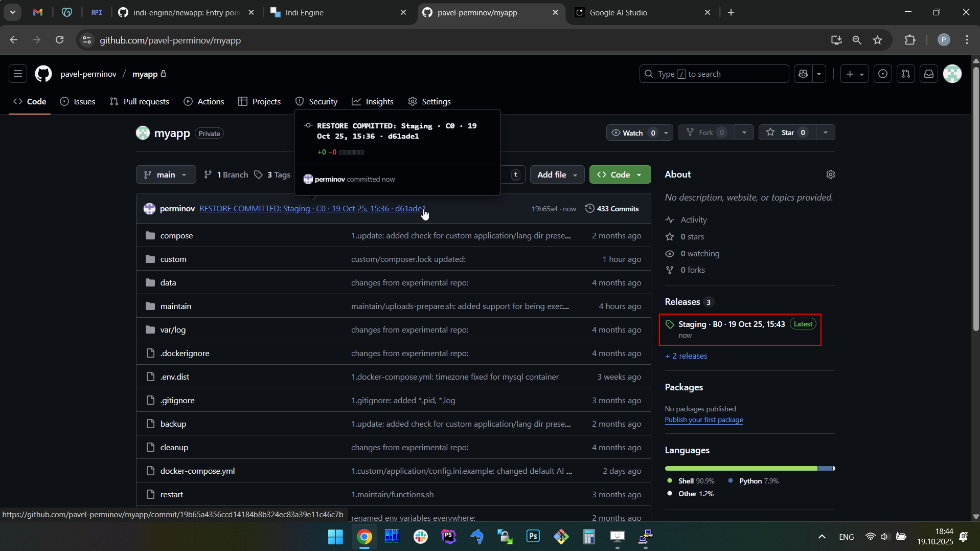Open the Copilot chat icon

pyautogui.click(x=803, y=74)
